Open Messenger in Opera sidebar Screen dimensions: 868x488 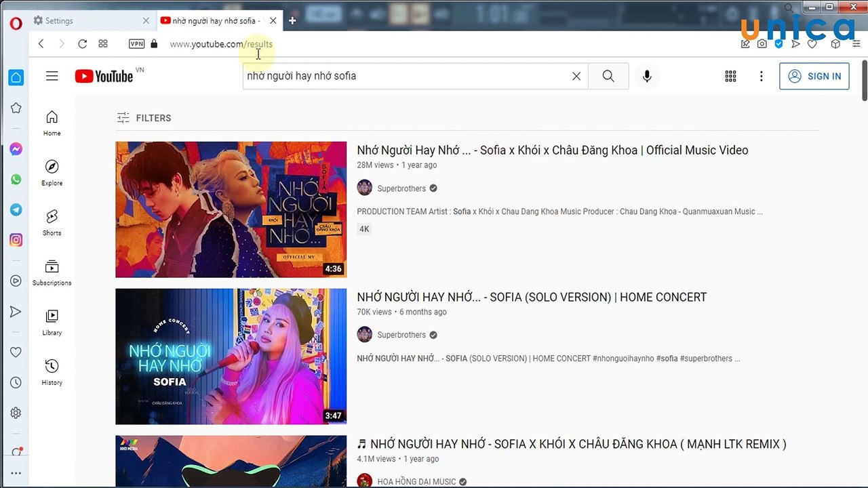click(x=16, y=150)
